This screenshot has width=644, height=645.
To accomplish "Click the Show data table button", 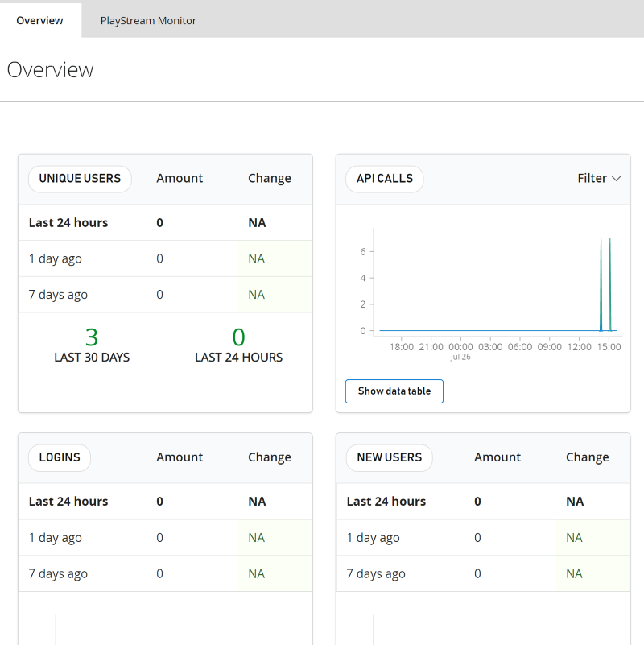I will [x=394, y=391].
